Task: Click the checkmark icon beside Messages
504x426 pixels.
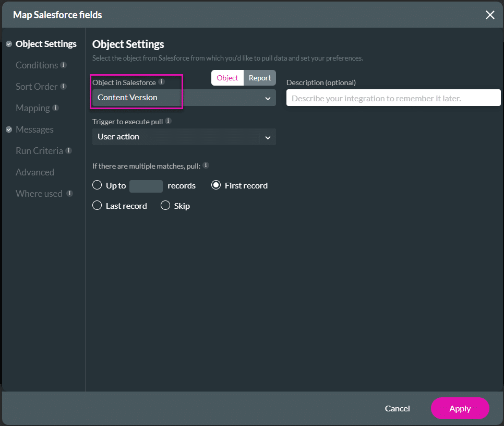Action: coord(9,129)
